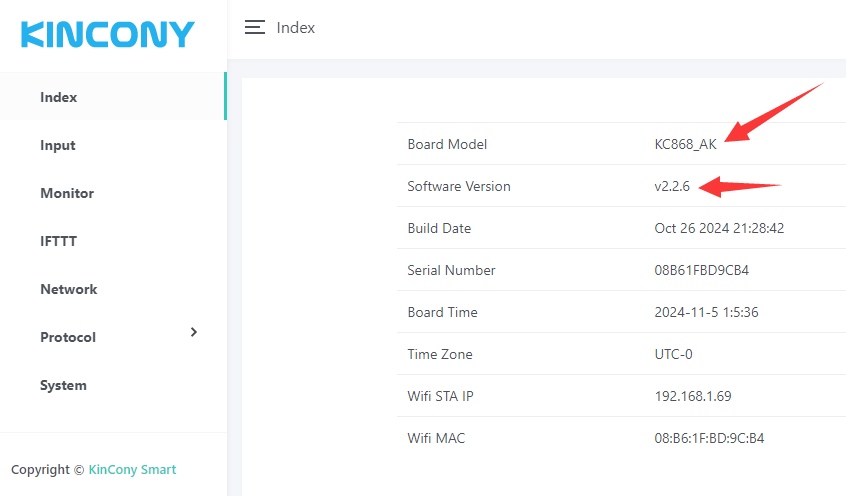Navigate to the System page
This screenshot has height=496, width=846.
pos(63,385)
